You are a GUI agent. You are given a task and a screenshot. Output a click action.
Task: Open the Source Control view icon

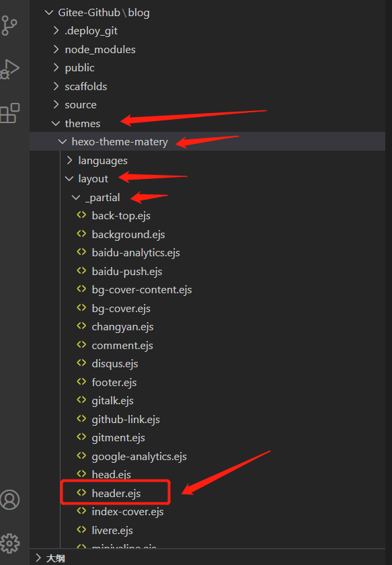click(9, 26)
